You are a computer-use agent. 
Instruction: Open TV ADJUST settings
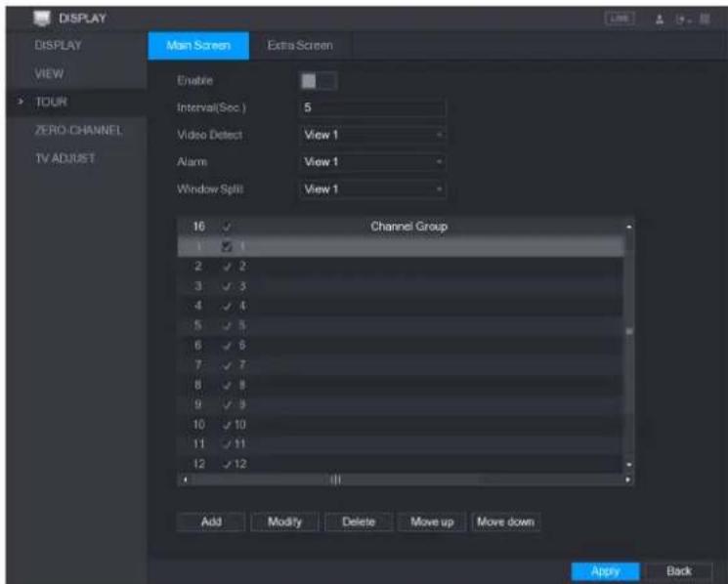pos(65,158)
